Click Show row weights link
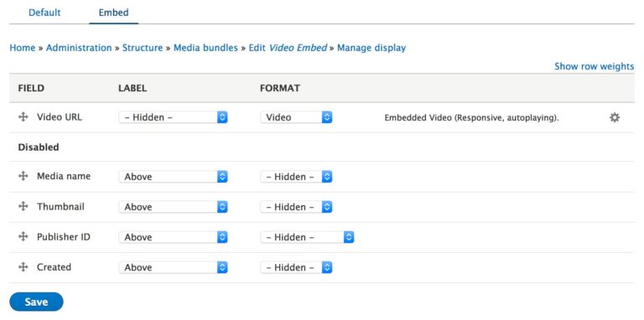This screenshot has height=320, width=644. click(x=594, y=66)
